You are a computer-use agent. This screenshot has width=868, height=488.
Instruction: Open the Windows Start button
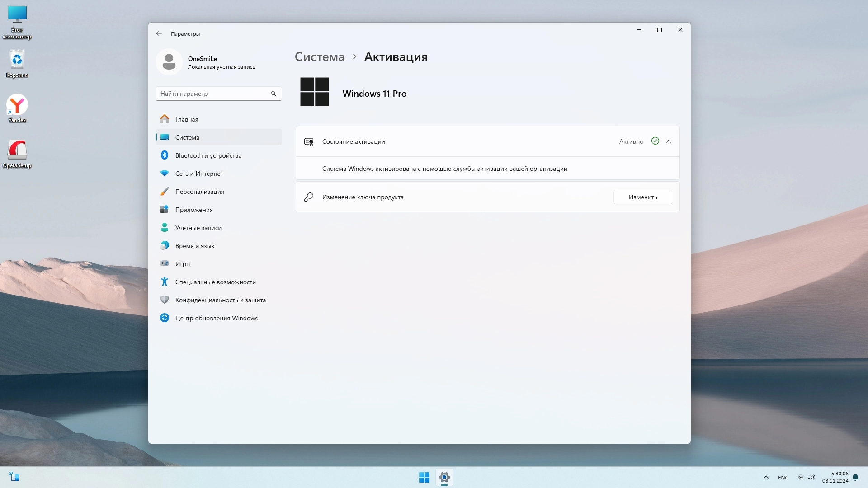pyautogui.click(x=424, y=477)
